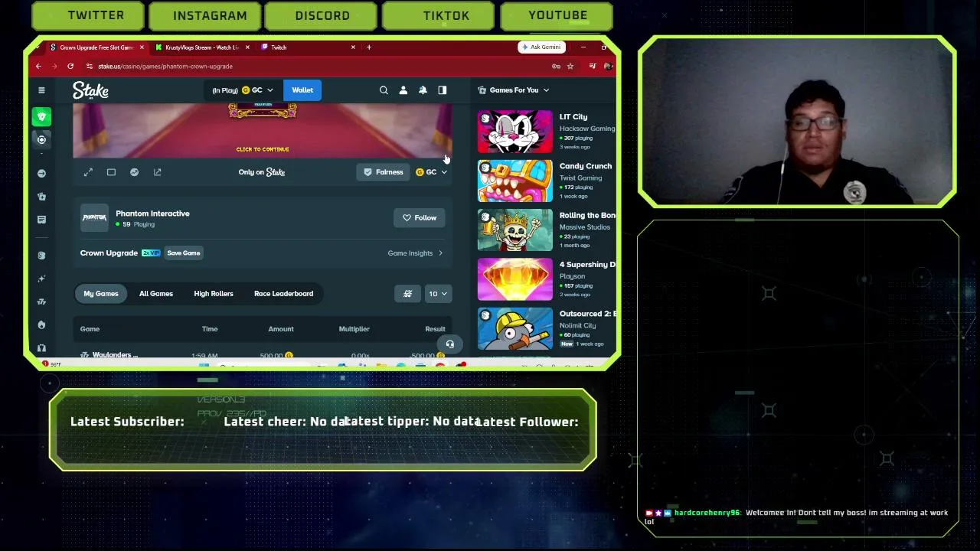
Task: Expand Game Insights
Action: (415, 253)
